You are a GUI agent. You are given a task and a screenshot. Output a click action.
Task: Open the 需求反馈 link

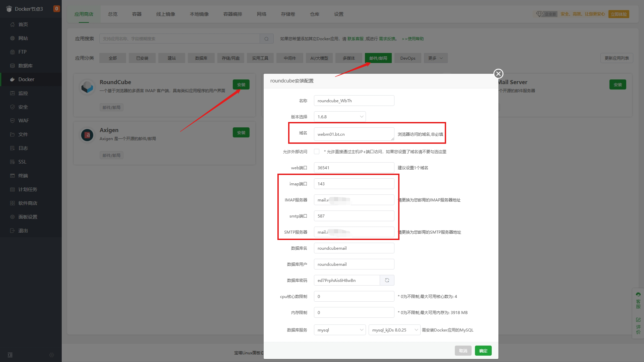click(387, 39)
